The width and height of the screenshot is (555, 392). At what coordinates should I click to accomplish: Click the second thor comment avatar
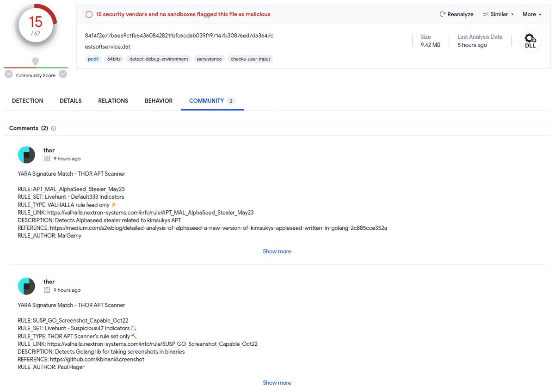point(26,286)
